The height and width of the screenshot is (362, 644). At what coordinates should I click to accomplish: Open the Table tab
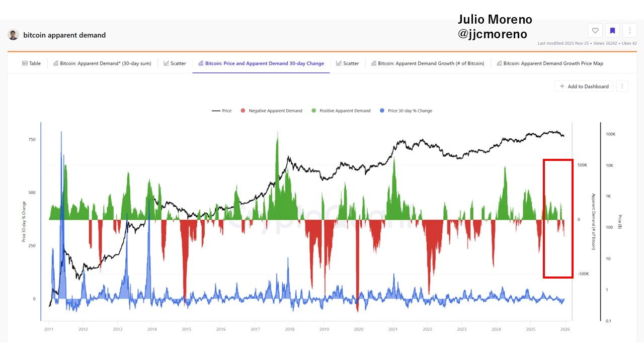(x=32, y=63)
